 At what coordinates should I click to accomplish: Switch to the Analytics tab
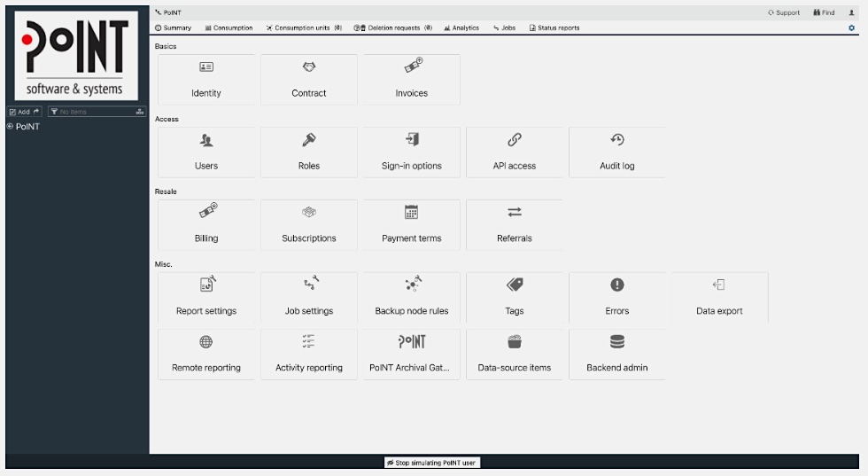(x=461, y=27)
